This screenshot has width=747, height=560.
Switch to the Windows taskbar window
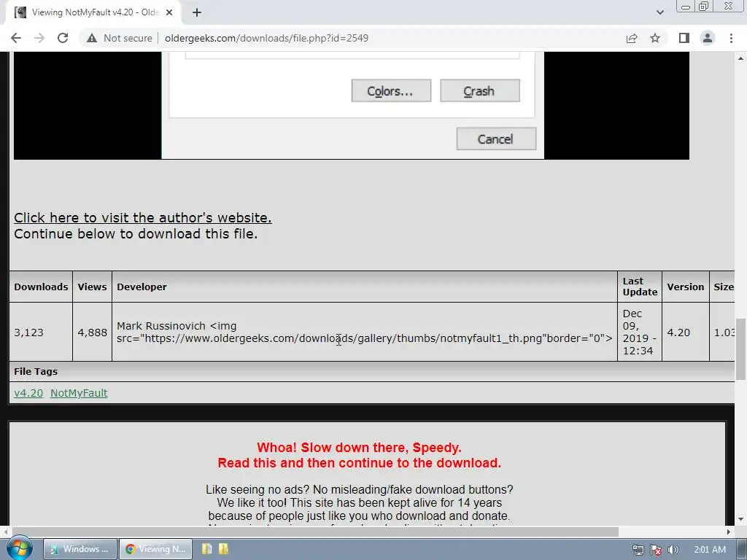coord(80,549)
